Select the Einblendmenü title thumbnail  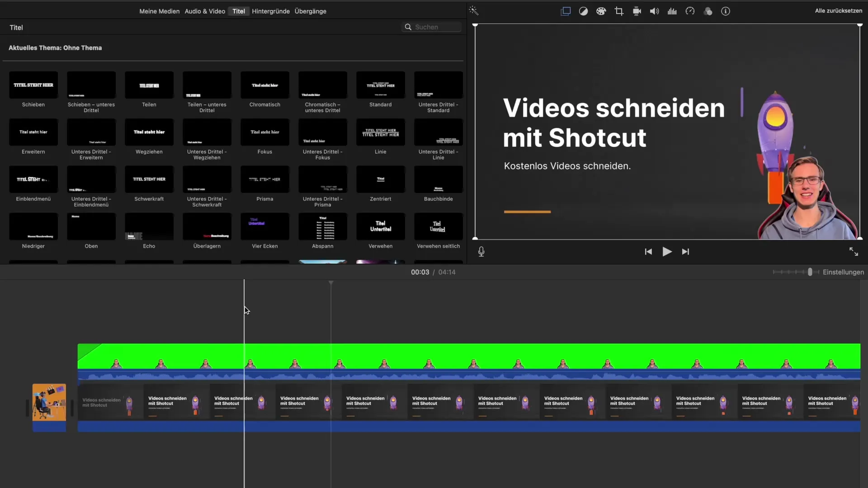click(x=33, y=179)
